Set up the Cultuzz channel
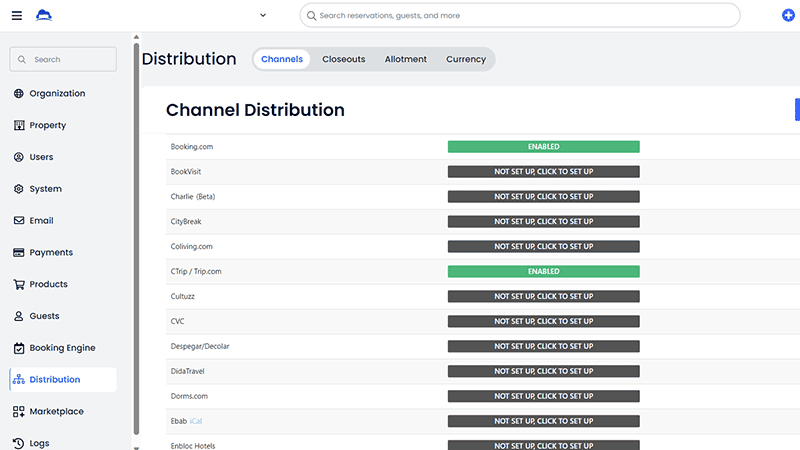 (543, 296)
